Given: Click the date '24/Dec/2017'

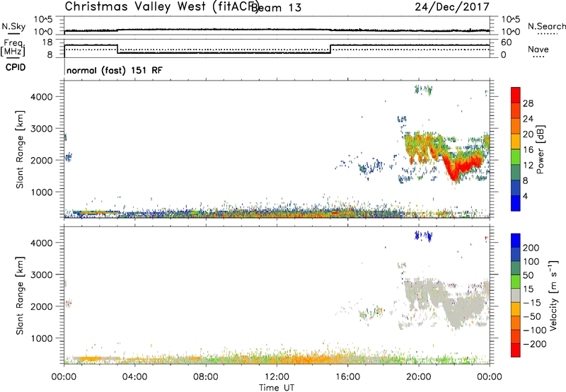Looking at the screenshot, I should click(x=452, y=6).
